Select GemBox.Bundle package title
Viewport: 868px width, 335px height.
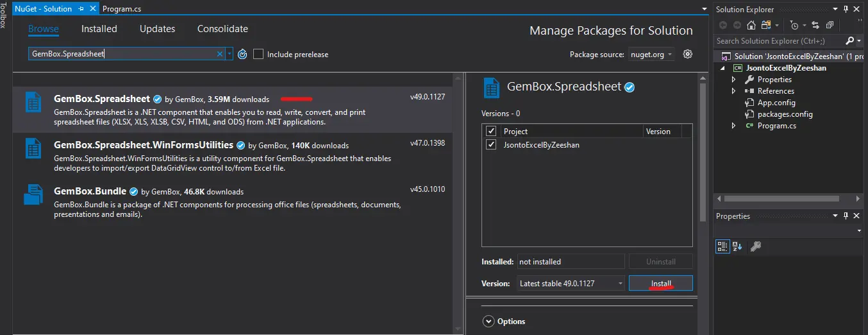90,191
